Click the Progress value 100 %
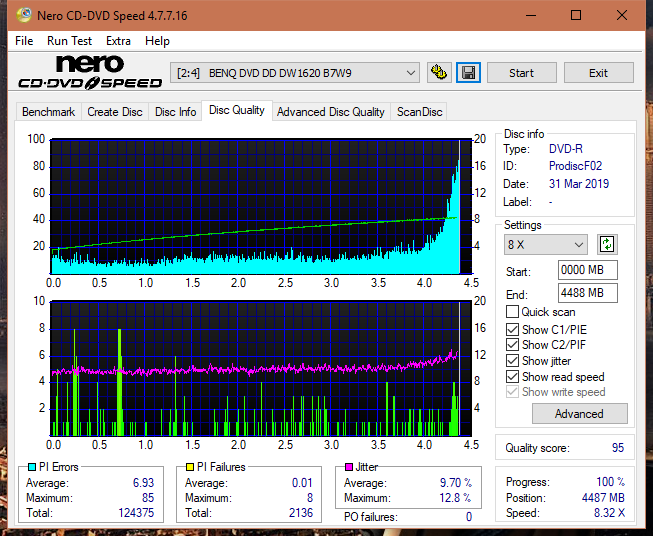653x536 pixels. tap(611, 482)
